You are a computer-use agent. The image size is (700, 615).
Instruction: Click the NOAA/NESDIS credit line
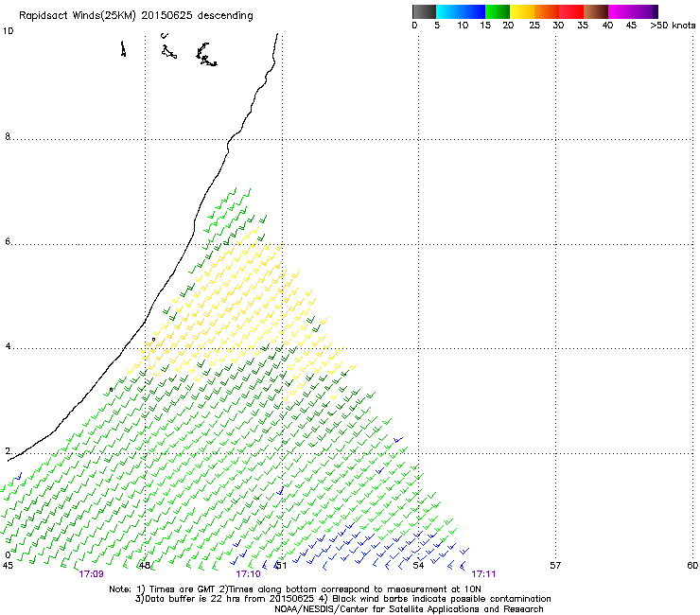click(409, 609)
